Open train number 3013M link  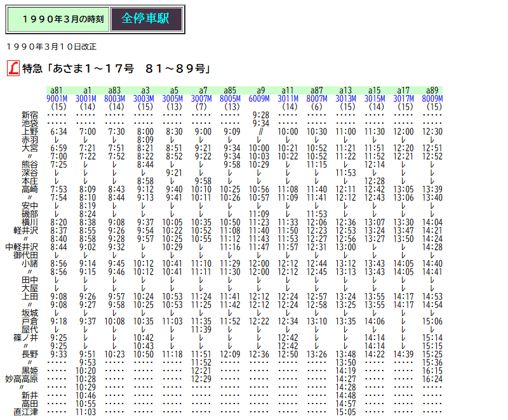tap(345, 99)
